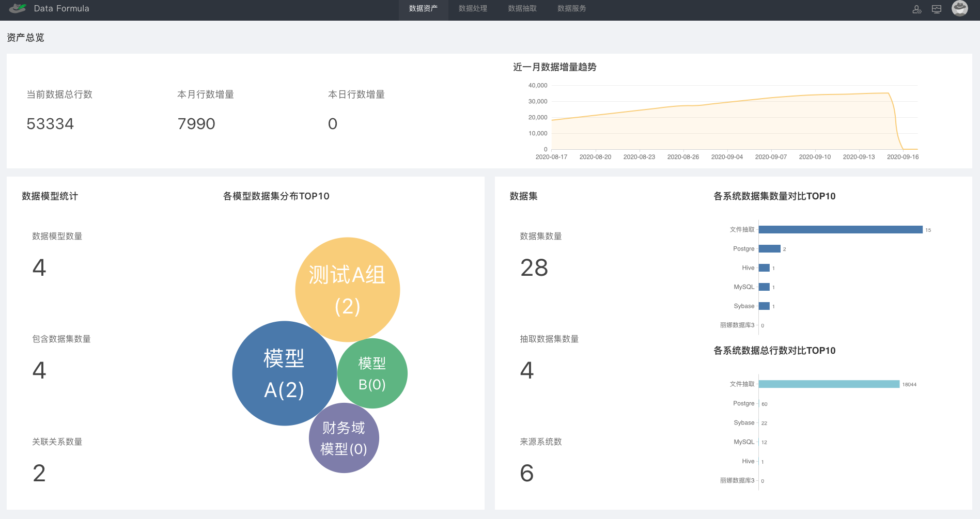The image size is (980, 519).
Task: Click the 数据模型统计 section heading
Action: (50, 196)
